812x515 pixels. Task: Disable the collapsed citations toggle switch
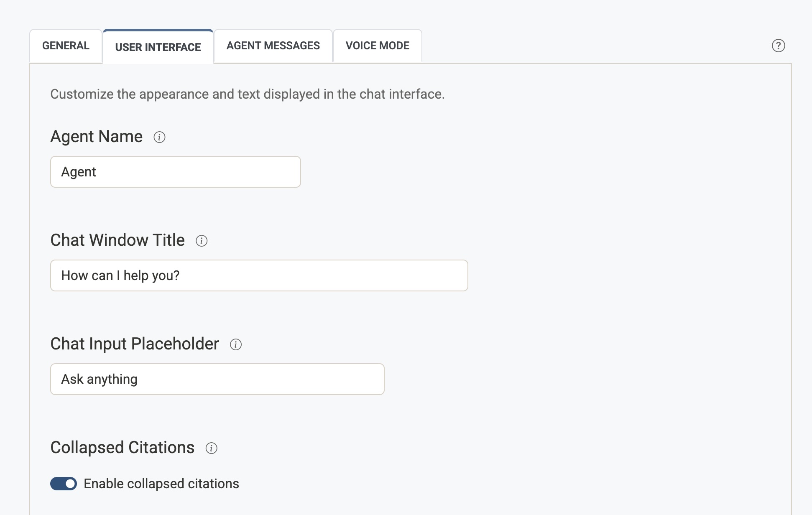(x=64, y=484)
